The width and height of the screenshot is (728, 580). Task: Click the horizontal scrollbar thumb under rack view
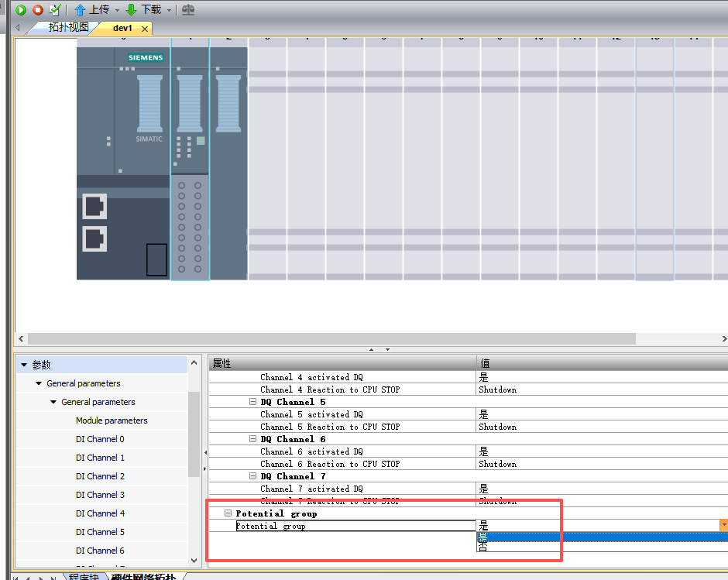tap(331, 339)
